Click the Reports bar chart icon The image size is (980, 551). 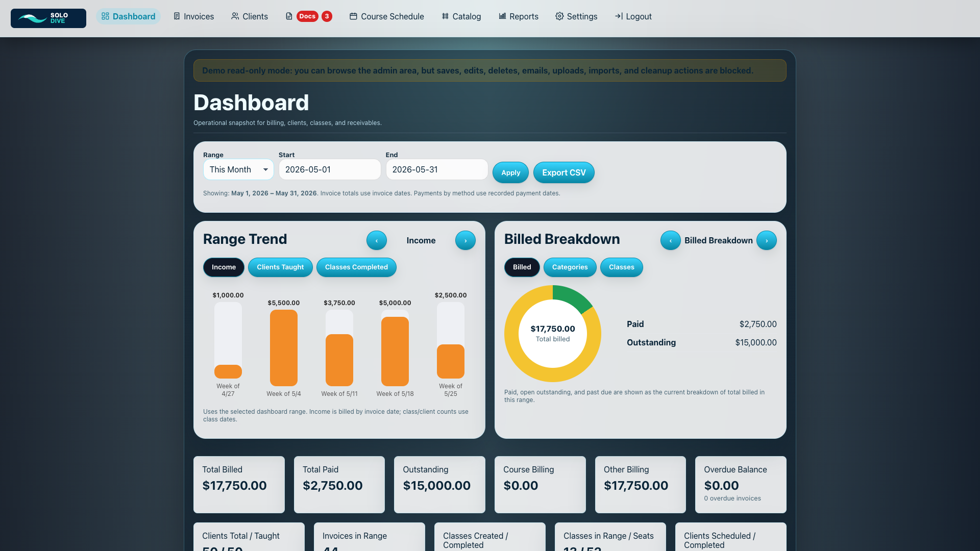click(502, 16)
